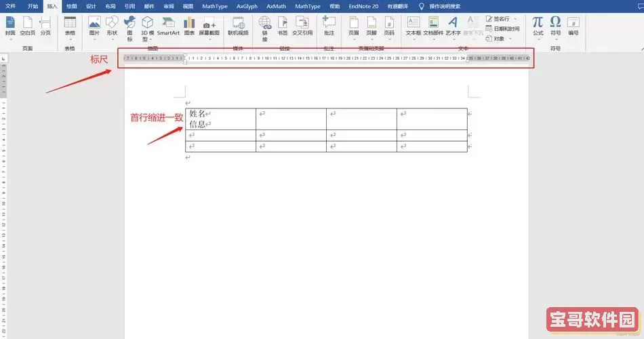Click the 日期和时间 button

point(503,29)
